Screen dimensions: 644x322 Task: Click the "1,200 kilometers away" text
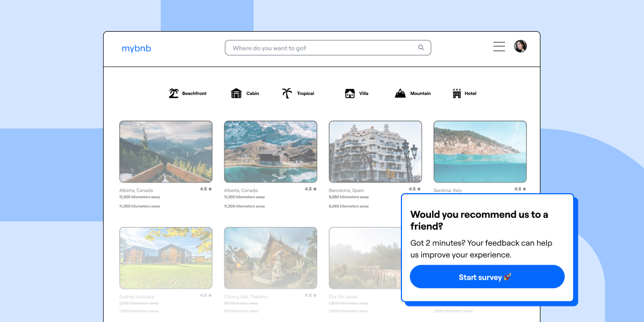pos(453,311)
